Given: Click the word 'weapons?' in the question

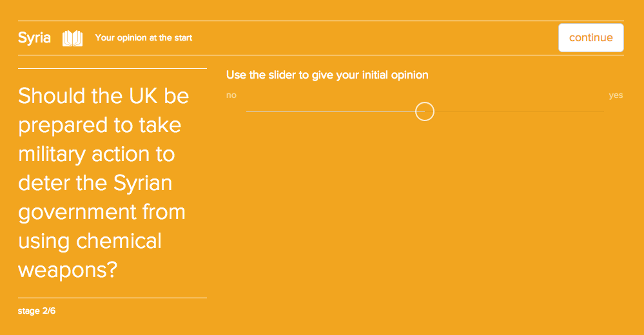Looking at the screenshot, I should (68, 269).
